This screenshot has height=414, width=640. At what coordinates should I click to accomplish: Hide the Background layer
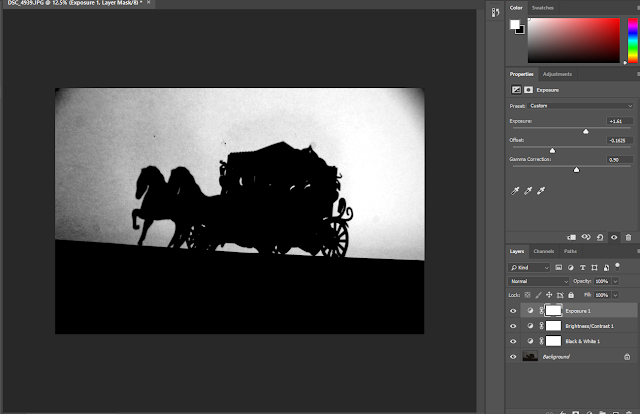(513, 357)
